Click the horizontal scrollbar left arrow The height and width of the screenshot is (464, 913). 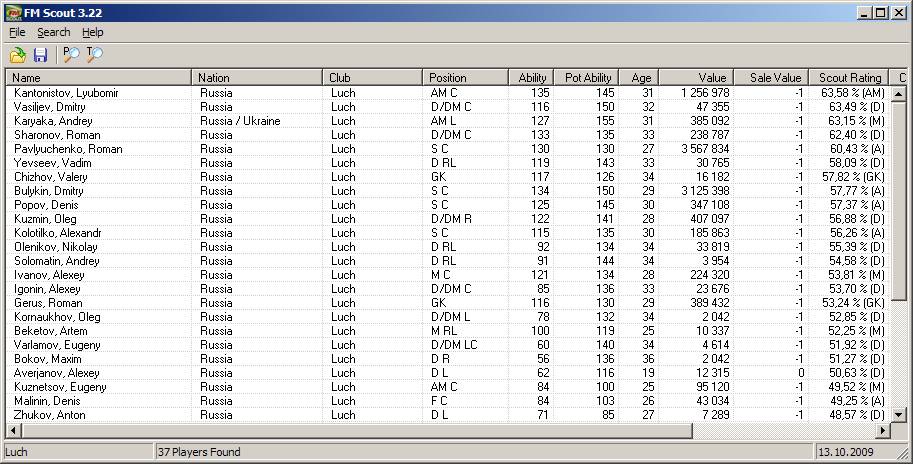[x=14, y=431]
